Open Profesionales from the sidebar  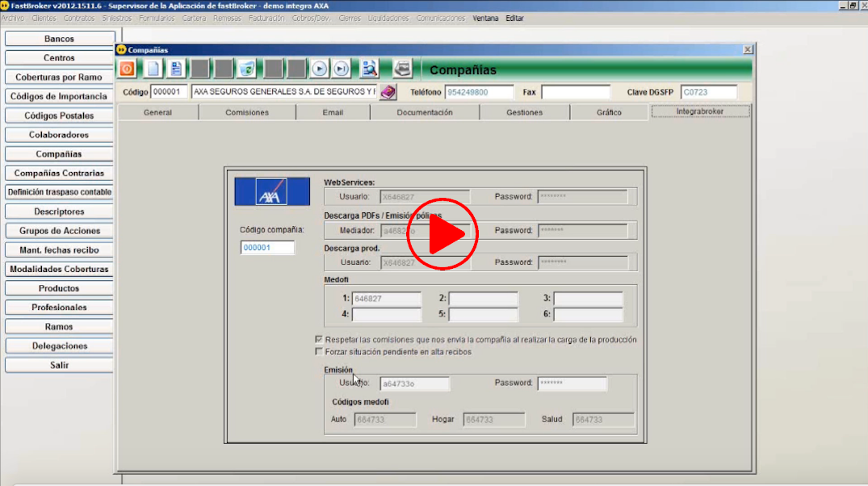coord(59,308)
